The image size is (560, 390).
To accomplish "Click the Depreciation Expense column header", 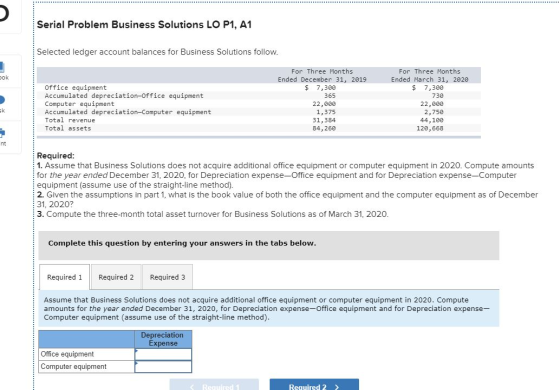I will point(163,339).
